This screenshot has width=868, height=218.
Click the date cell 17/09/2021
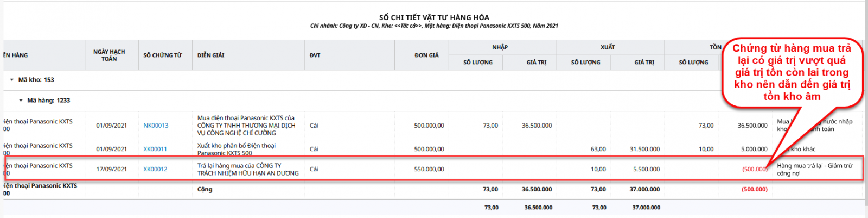(x=111, y=169)
